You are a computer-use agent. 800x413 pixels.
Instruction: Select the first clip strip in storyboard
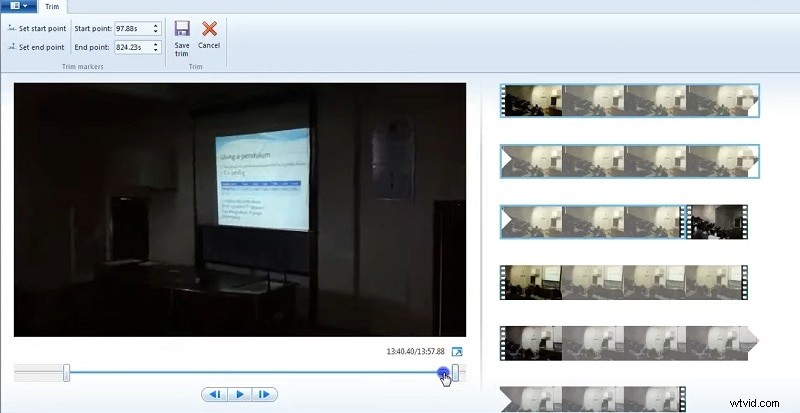[x=630, y=101]
